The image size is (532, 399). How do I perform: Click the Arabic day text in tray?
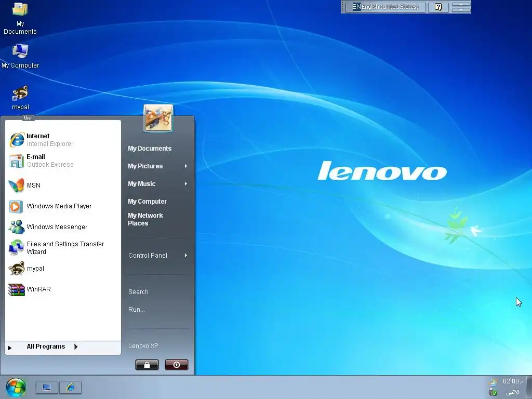pyautogui.click(x=512, y=393)
